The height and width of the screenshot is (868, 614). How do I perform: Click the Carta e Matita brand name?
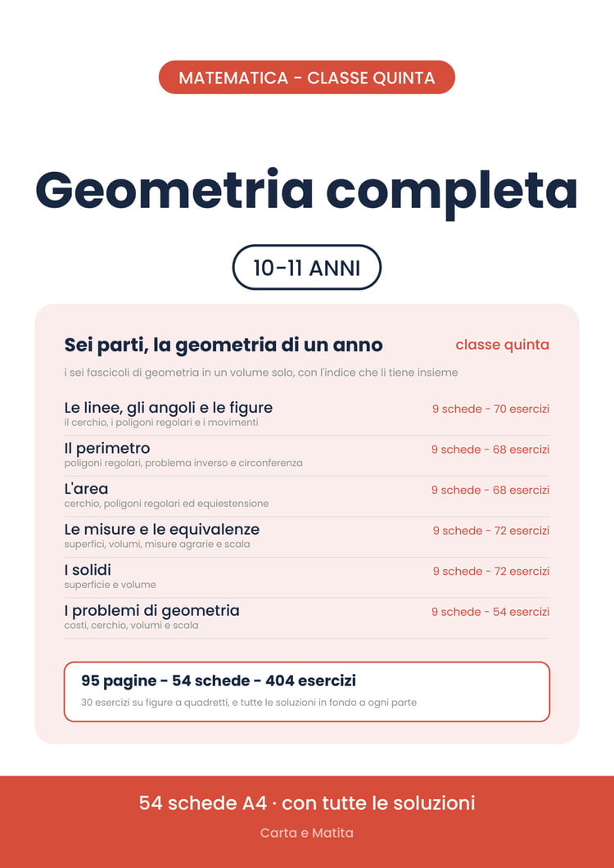click(x=307, y=833)
